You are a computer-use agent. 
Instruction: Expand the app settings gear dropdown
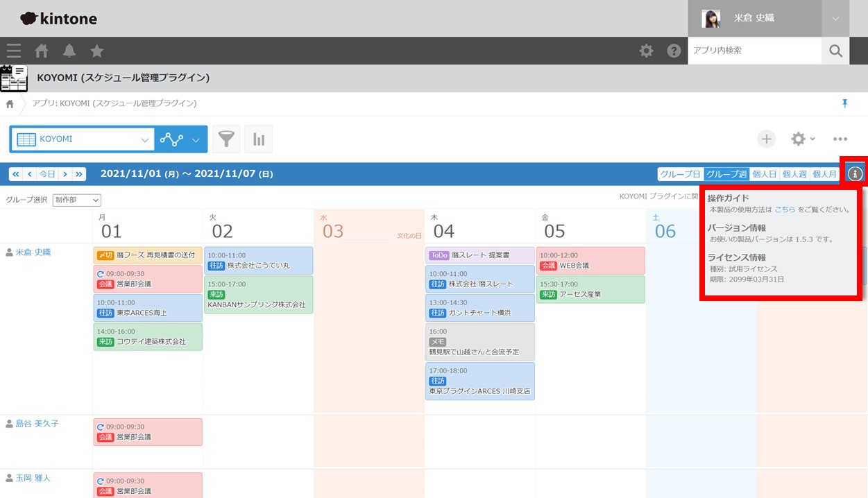click(803, 139)
